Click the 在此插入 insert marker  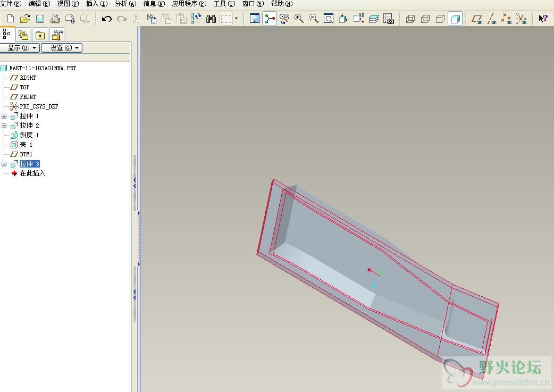[32, 173]
